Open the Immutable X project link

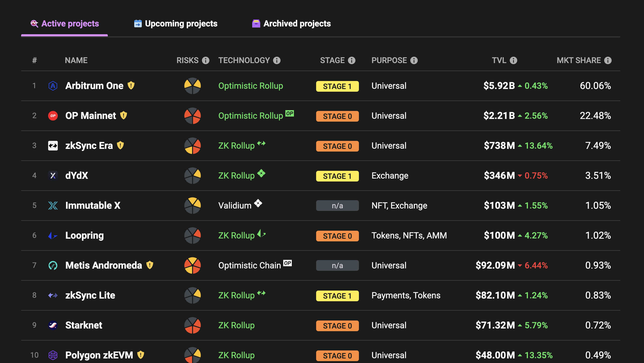[x=93, y=206]
